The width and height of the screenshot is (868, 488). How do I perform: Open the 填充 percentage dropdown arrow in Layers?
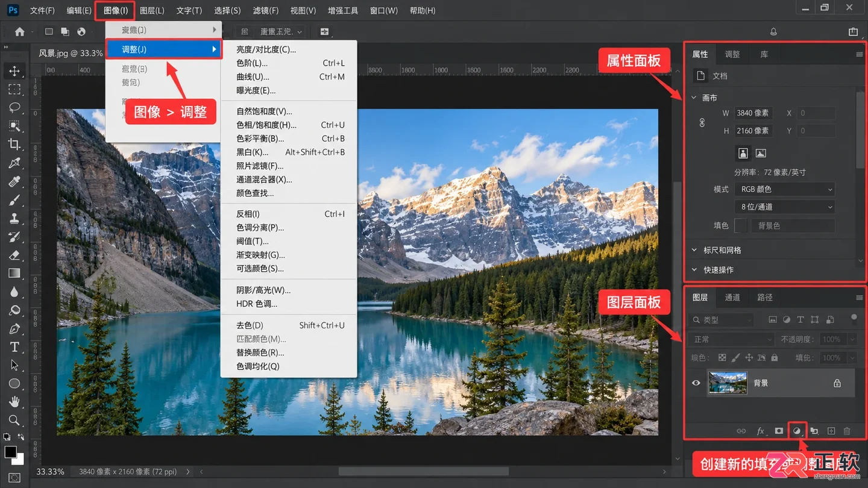pos(852,357)
